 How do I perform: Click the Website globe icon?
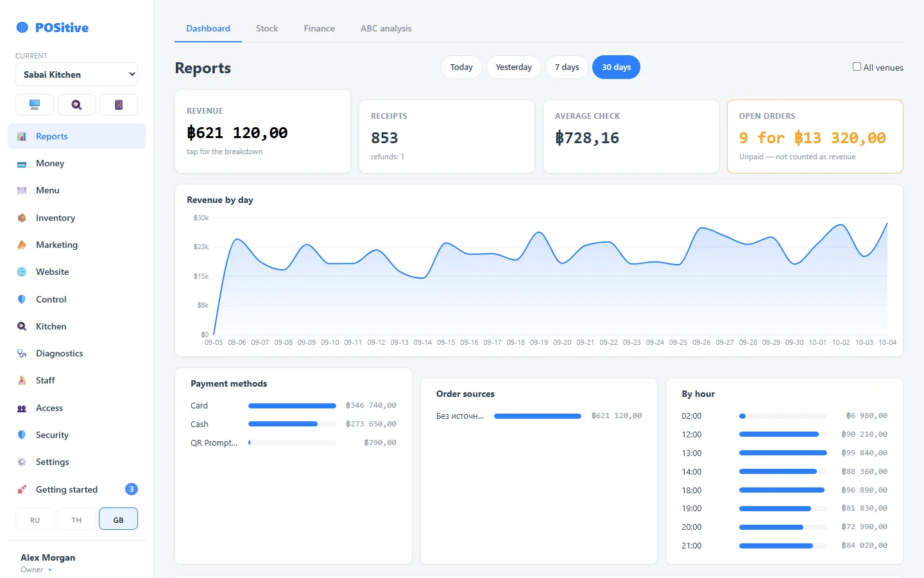pyautogui.click(x=22, y=272)
